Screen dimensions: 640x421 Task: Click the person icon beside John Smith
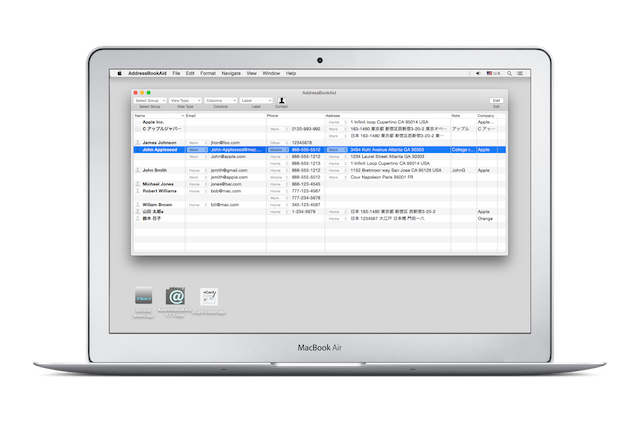(x=138, y=170)
